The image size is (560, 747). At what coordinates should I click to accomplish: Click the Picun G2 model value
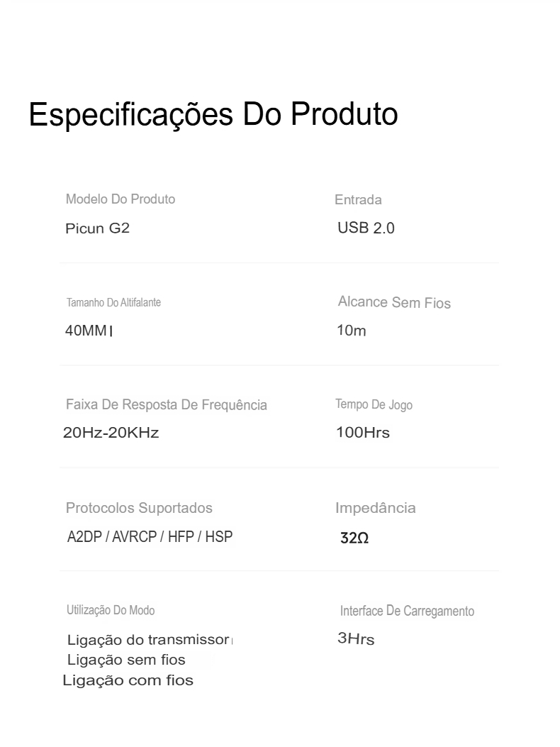[98, 228]
